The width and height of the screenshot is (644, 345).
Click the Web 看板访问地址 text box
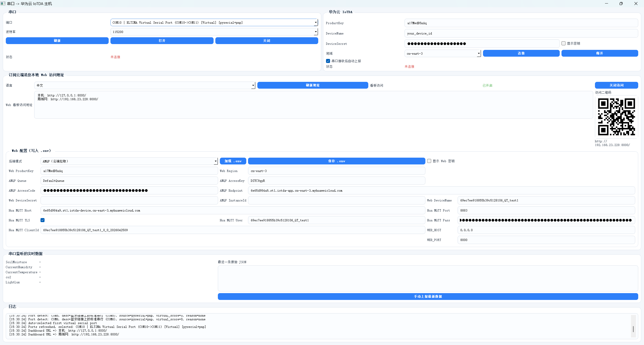point(313,105)
